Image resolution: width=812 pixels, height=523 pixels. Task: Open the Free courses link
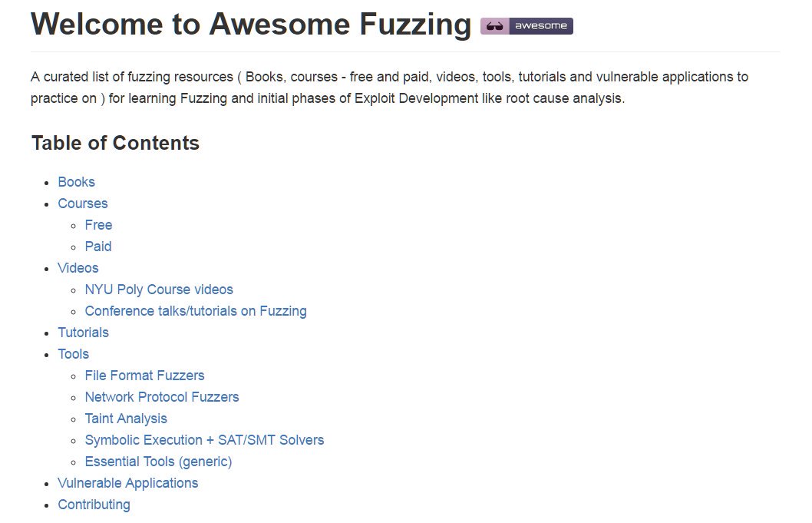point(98,225)
